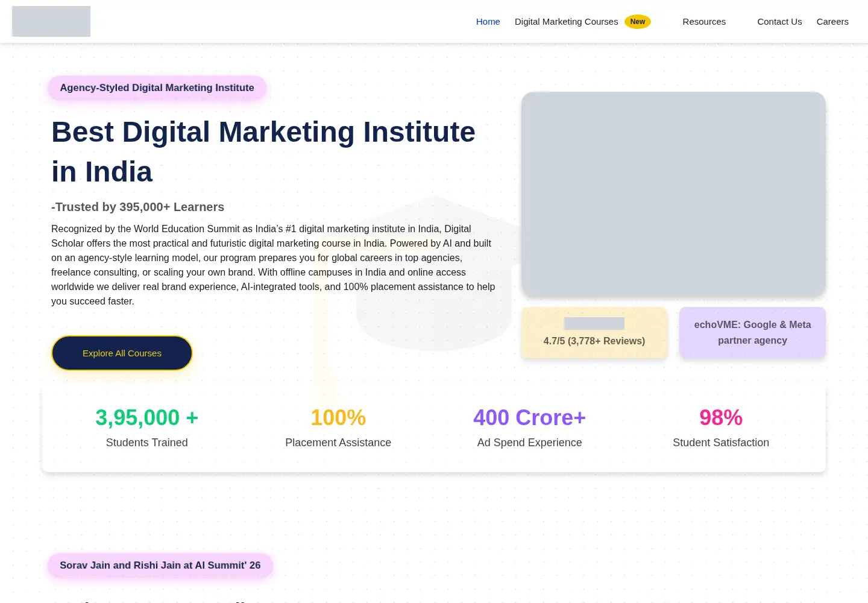Select the 98% statistic
The height and width of the screenshot is (603, 868).
pyautogui.click(x=721, y=418)
